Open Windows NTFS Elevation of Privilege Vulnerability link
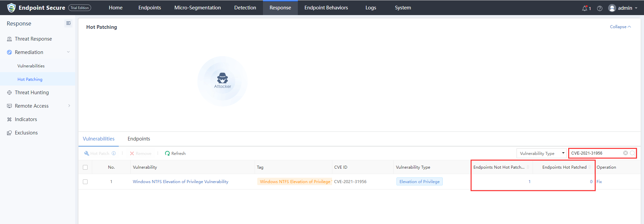This screenshot has width=644, height=224. (x=180, y=182)
